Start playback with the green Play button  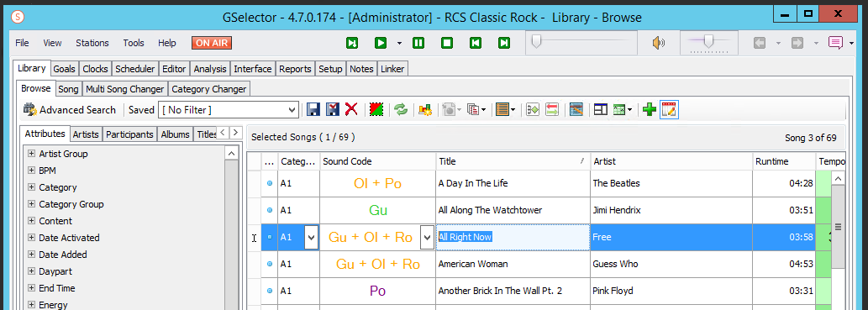coord(381,43)
